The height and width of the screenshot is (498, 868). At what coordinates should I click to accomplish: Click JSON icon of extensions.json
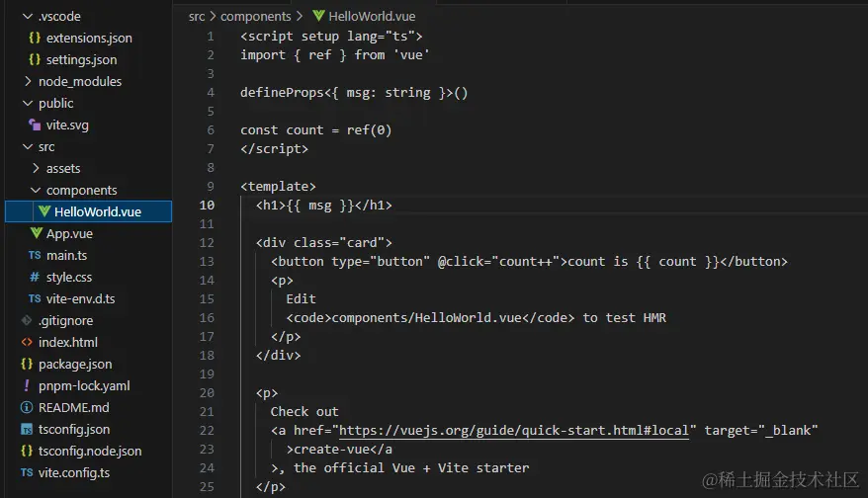[x=35, y=38]
